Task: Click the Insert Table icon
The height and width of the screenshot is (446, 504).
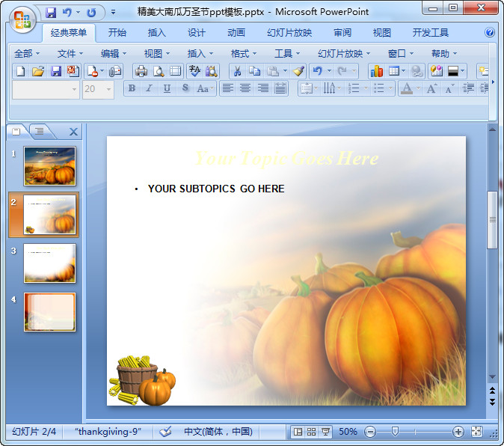Action: (394, 71)
